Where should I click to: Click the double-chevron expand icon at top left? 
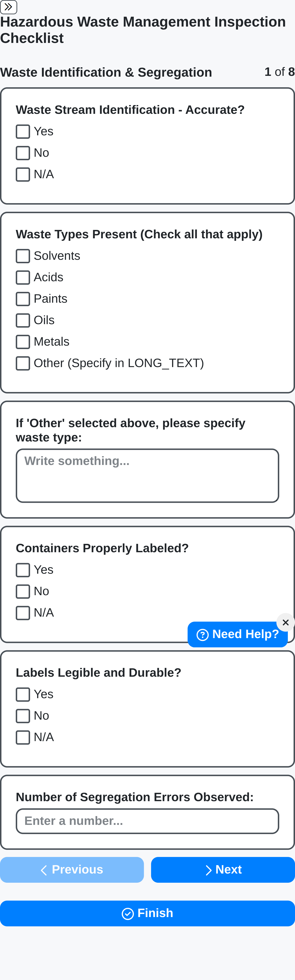click(8, 7)
